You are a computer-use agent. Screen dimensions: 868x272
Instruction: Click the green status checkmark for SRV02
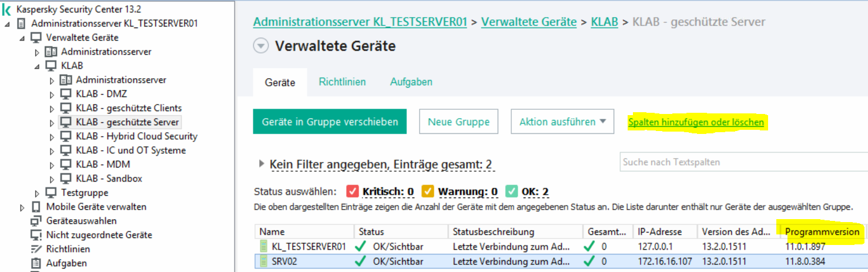pos(361,261)
